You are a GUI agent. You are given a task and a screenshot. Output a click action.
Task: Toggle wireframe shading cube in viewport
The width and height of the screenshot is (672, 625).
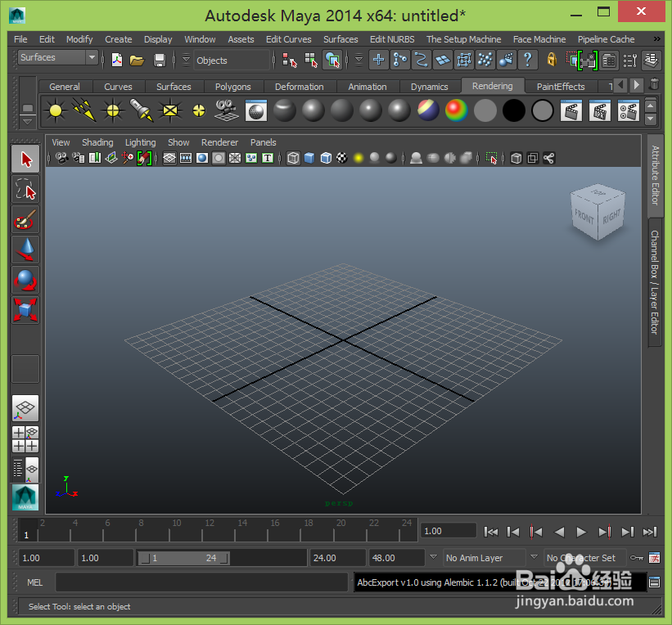tap(293, 158)
